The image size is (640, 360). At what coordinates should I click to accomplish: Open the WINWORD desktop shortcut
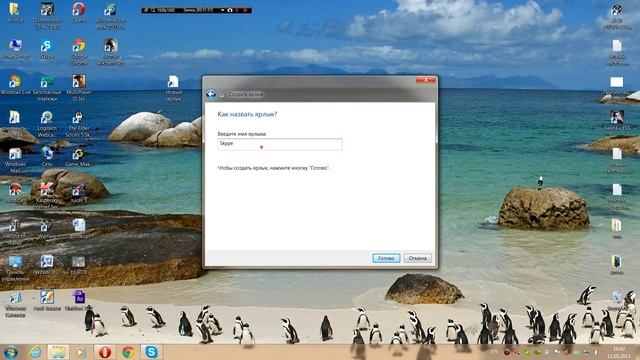[x=47, y=264]
